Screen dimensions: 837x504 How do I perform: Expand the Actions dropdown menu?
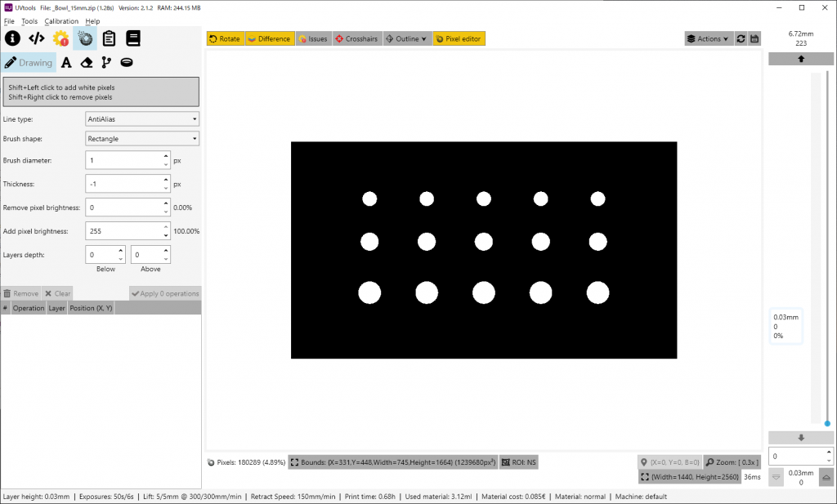708,38
